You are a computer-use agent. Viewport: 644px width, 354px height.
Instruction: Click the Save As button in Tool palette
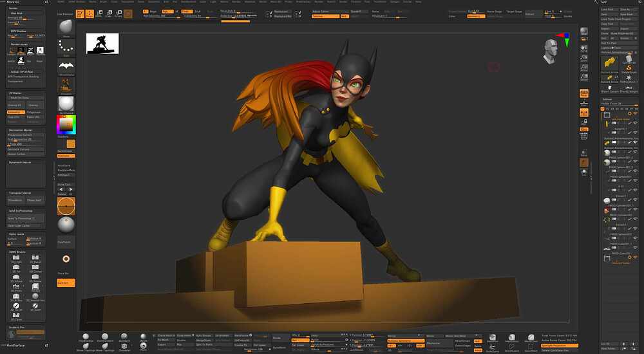628,10
